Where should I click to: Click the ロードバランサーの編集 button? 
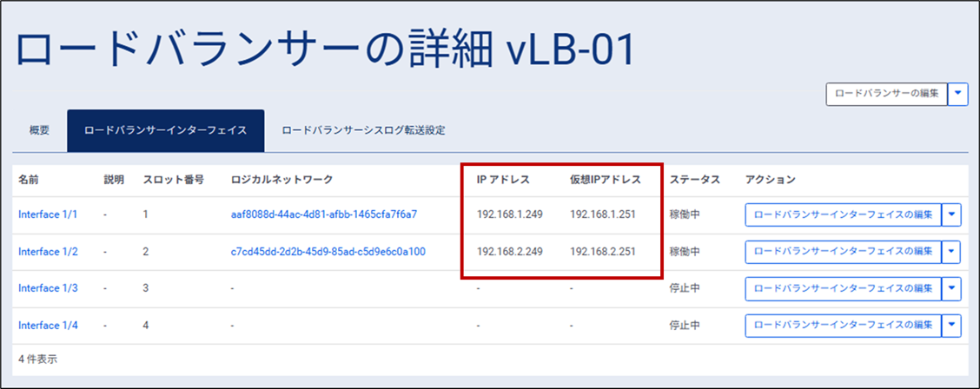886,94
